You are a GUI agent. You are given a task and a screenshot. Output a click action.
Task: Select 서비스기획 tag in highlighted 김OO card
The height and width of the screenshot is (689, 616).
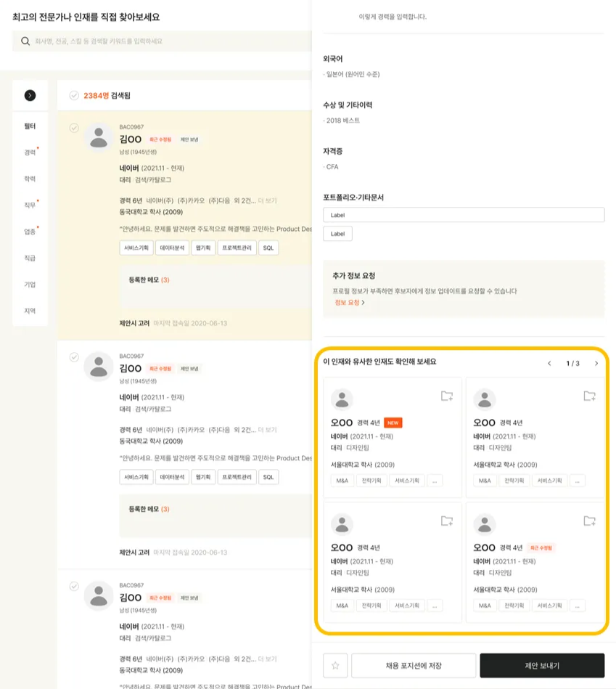coord(136,248)
